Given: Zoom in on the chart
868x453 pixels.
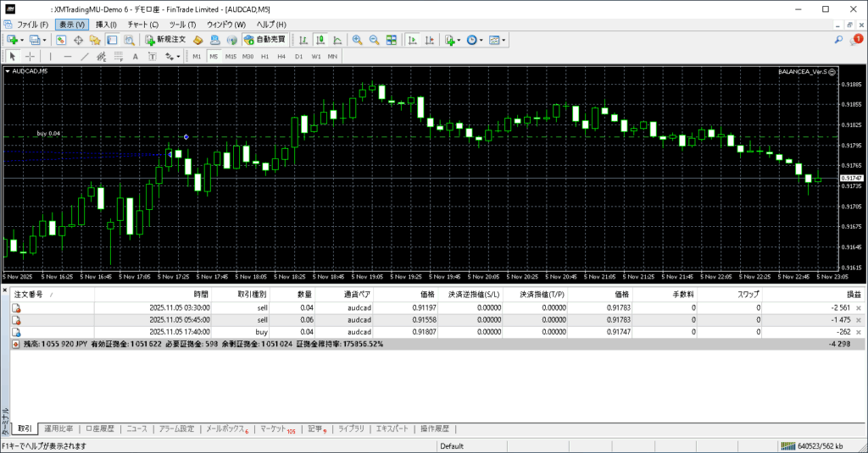Looking at the screenshot, I should point(357,40).
